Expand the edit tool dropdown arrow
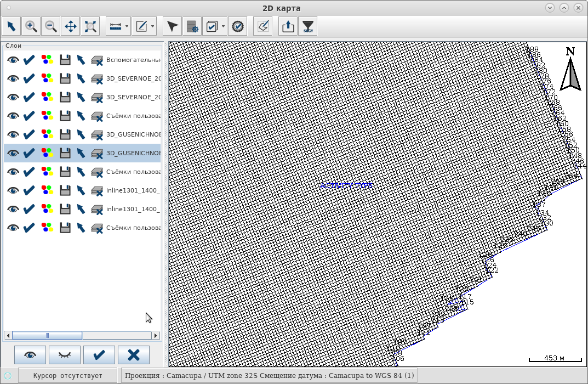This screenshot has height=384, width=588. (153, 26)
